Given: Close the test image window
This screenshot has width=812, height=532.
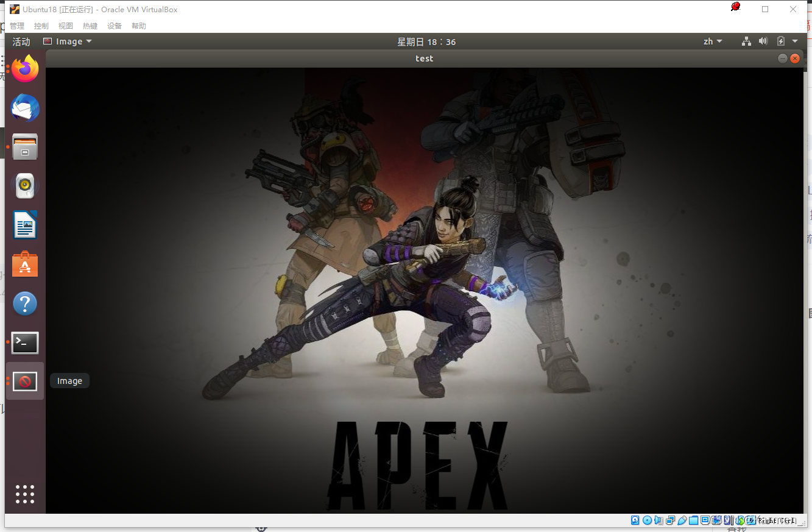Looking at the screenshot, I should 795,59.
